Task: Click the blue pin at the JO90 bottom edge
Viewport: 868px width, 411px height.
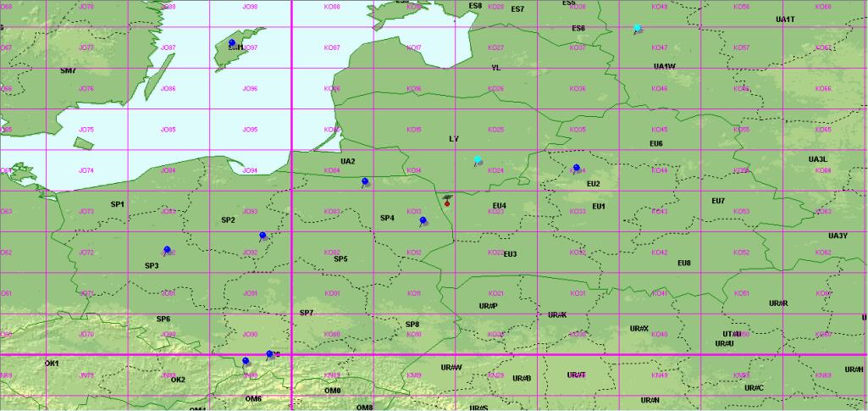Action: (x=269, y=354)
